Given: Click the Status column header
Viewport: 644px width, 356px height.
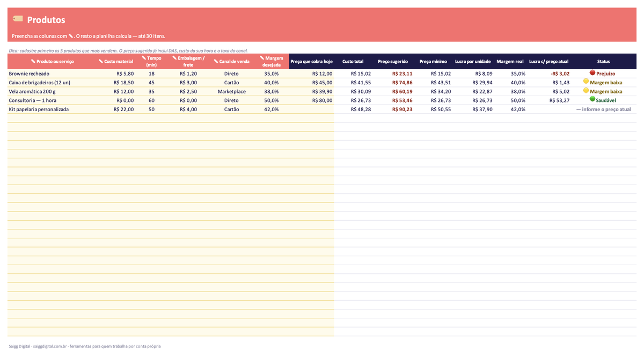Looking at the screenshot, I should [603, 61].
